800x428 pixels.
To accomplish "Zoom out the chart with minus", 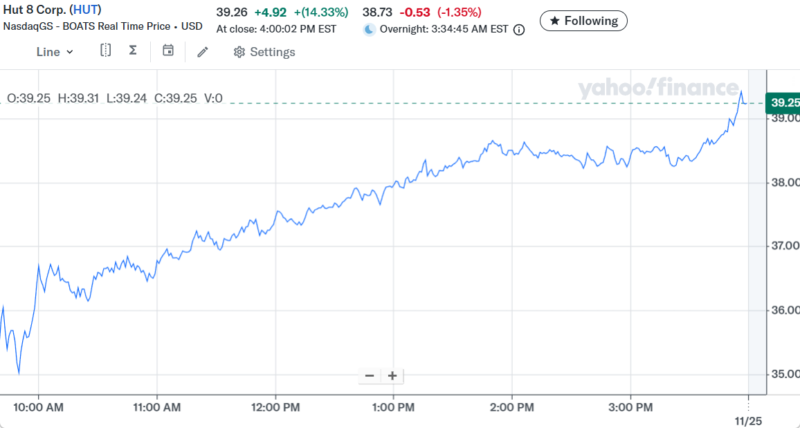I will point(369,376).
